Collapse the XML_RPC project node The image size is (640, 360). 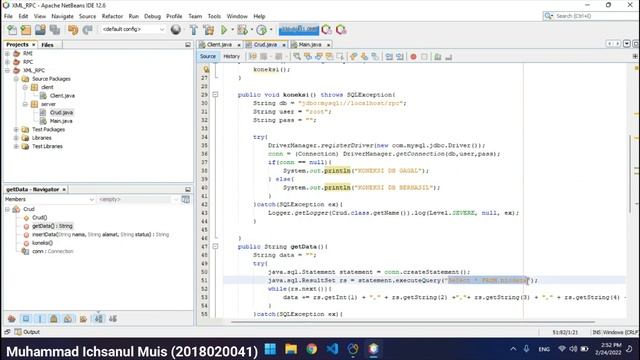7,70
